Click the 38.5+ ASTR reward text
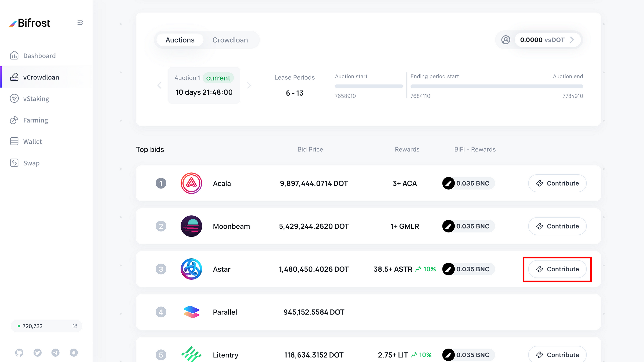The width and height of the screenshot is (644, 362). tap(393, 269)
